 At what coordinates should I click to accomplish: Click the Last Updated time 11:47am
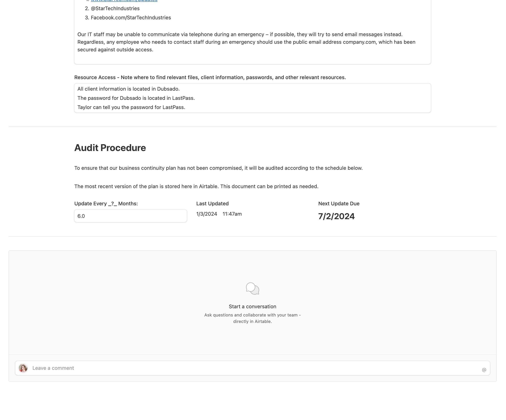point(232,214)
